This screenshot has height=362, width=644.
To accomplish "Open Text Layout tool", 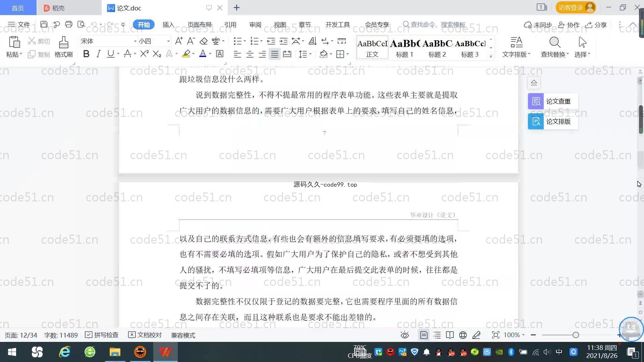I will coord(516,47).
